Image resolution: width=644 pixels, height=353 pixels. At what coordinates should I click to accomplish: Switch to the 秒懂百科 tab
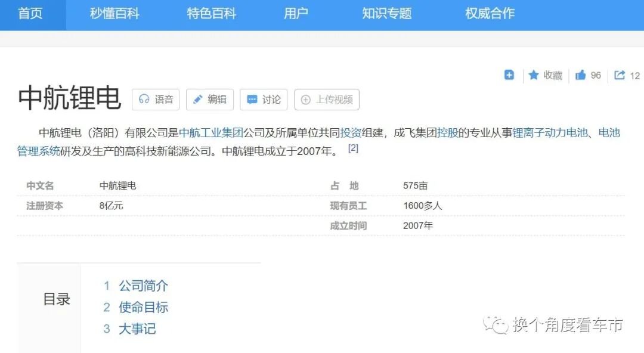[114, 14]
